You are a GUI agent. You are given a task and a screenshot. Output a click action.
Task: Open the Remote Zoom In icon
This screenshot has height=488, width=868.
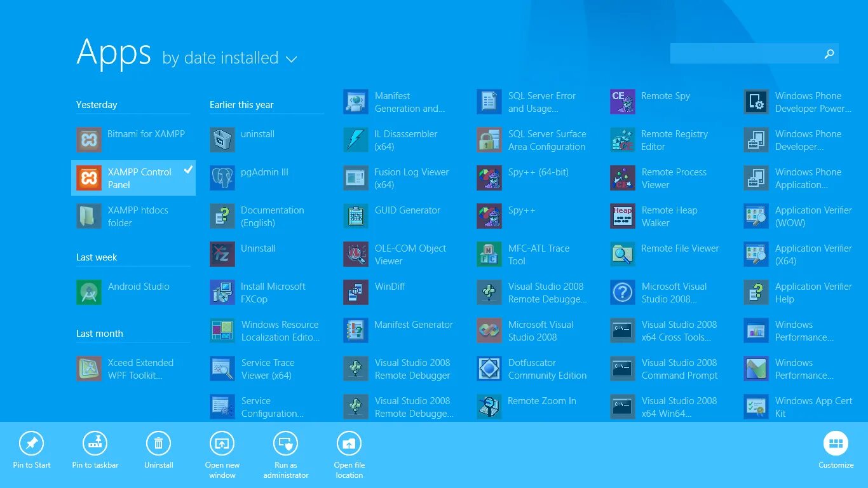coord(489,407)
